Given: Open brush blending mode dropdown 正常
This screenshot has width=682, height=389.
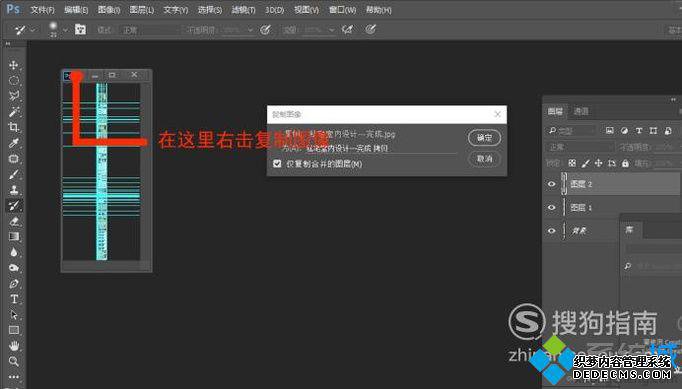Looking at the screenshot, I should (x=150, y=30).
